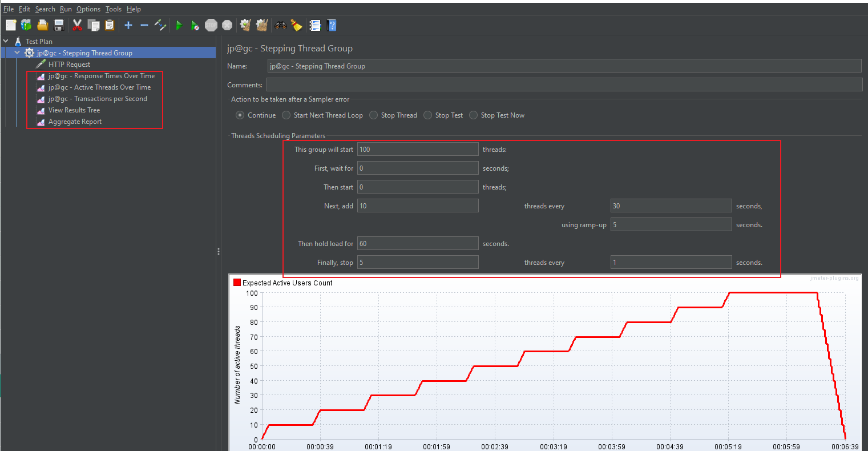Open the Templates icon in toolbar

tap(26, 25)
